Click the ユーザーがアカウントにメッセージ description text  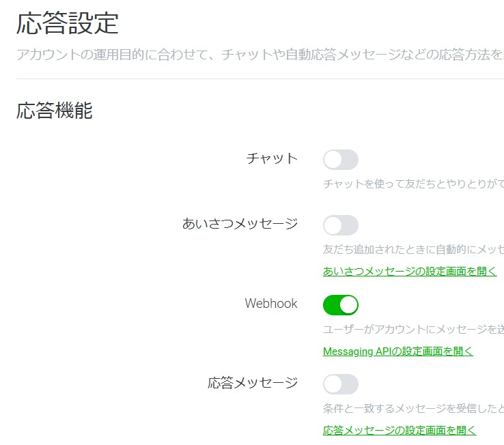[x=413, y=330]
